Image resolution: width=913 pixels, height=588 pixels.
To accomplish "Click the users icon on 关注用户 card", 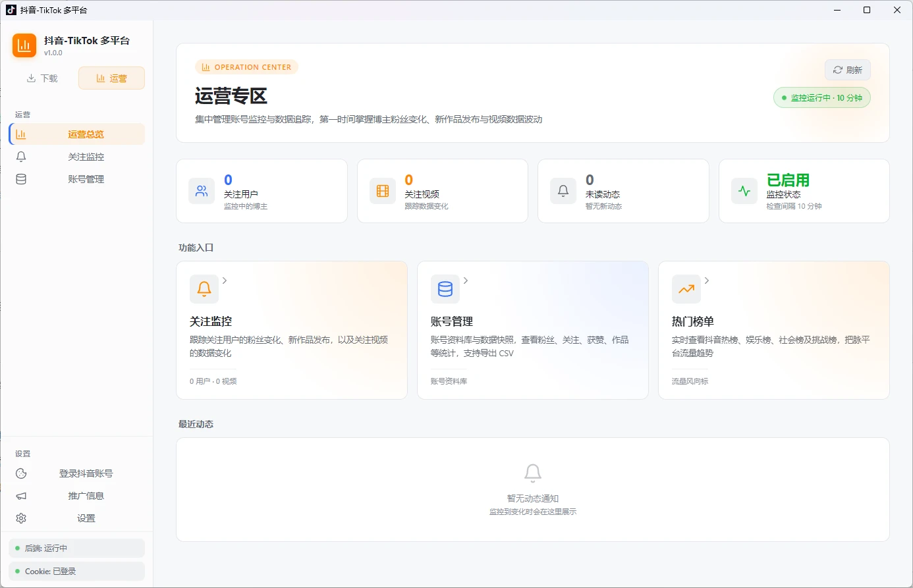I will pos(202,191).
